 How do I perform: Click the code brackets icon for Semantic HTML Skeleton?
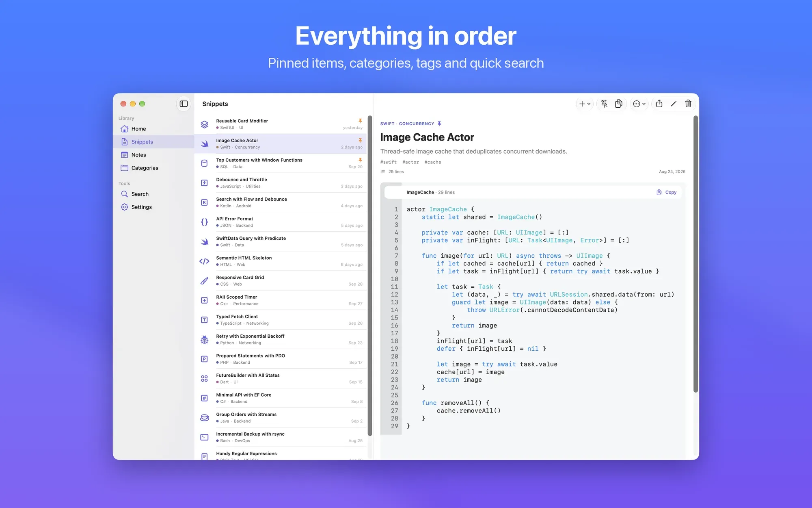[205, 261]
